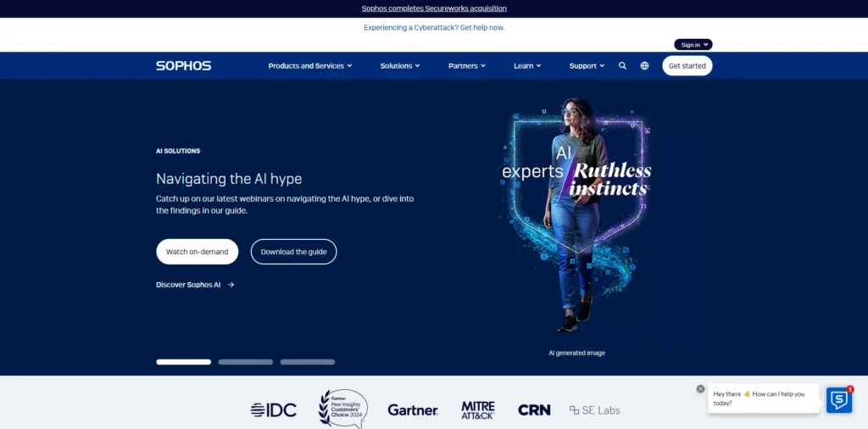Click the Navigating the AI hype heading
This screenshot has height=429, width=868.
(229, 179)
